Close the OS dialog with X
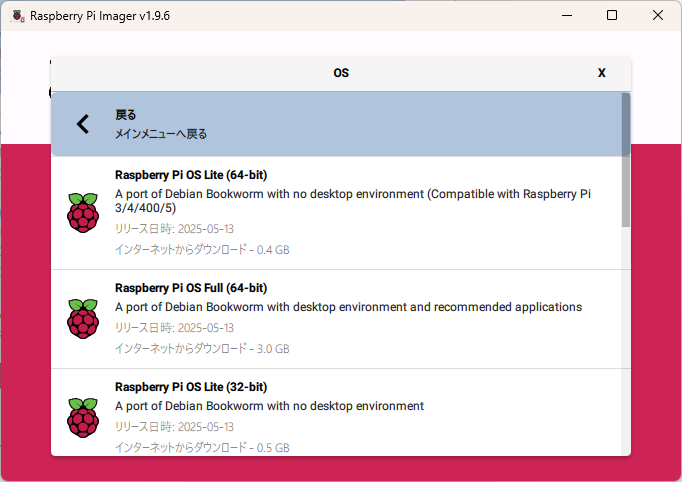This screenshot has width=682, height=482. tap(602, 73)
